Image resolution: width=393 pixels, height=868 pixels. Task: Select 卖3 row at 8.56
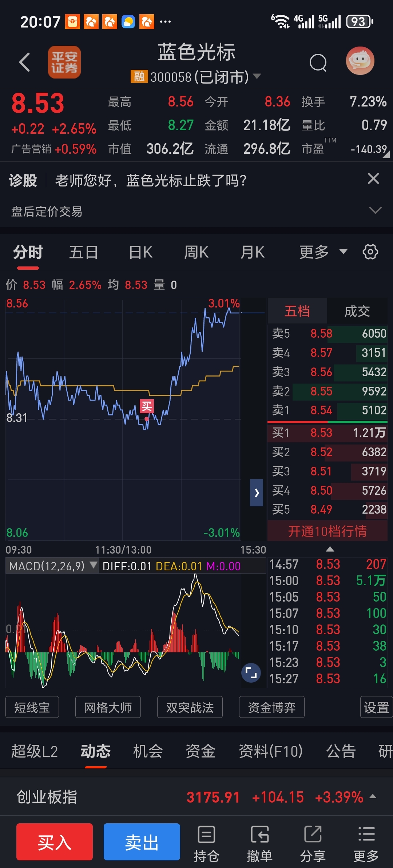327,372
